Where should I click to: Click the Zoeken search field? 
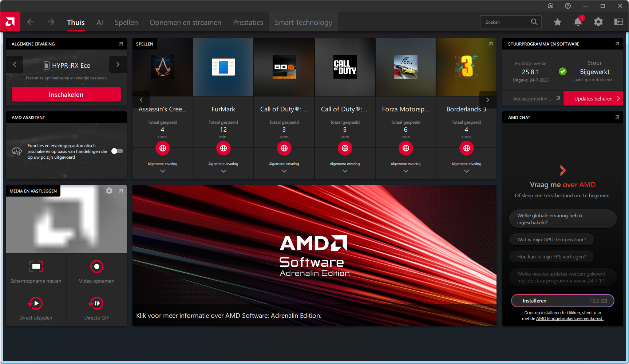506,22
